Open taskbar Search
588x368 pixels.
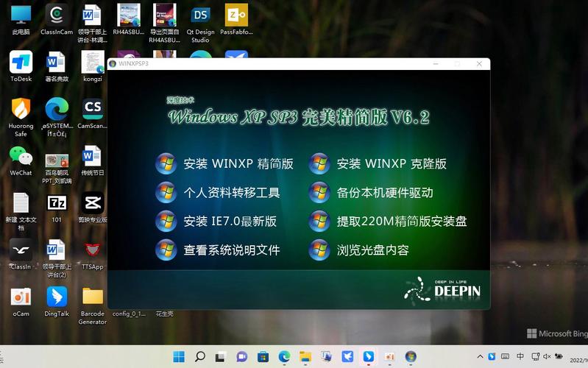tap(200, 357)
